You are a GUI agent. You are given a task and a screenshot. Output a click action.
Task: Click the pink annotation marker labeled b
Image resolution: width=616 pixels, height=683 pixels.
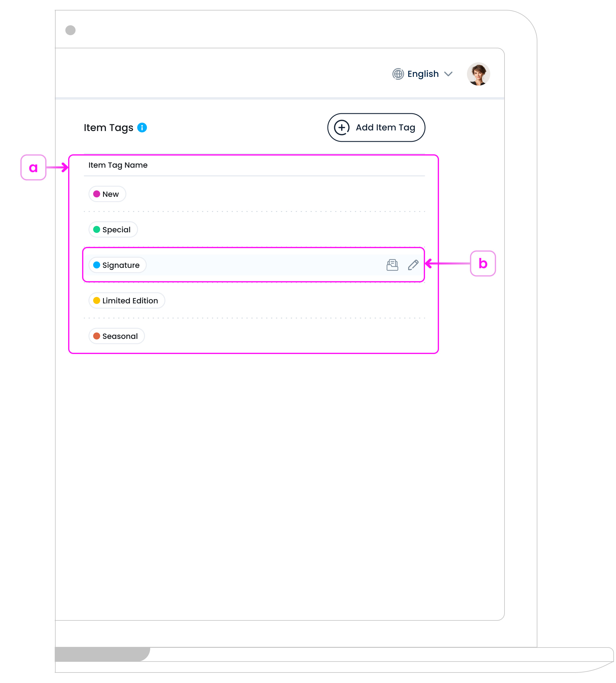click(483, 263)
